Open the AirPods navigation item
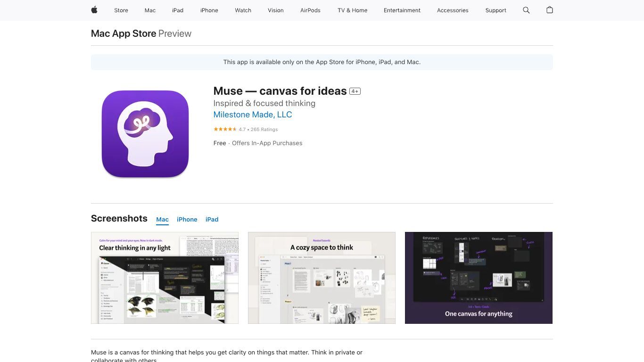644x362 pixels. pyautogui.click(x=310, y=10)
